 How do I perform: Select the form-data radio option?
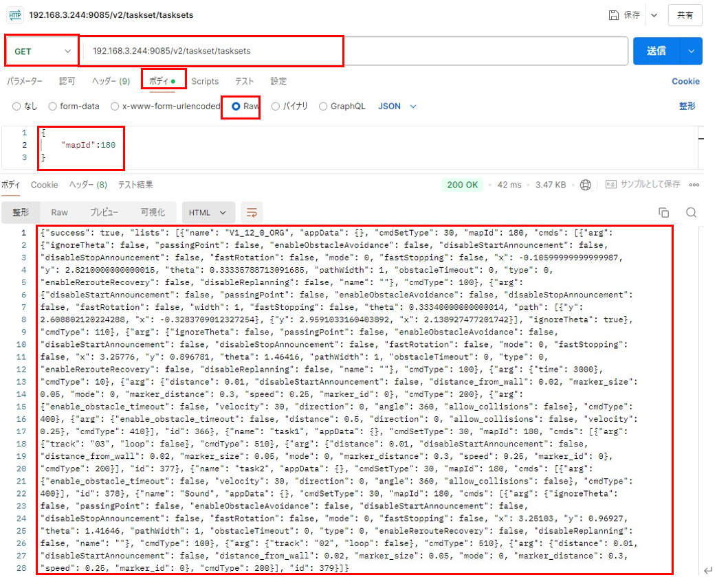53,106
